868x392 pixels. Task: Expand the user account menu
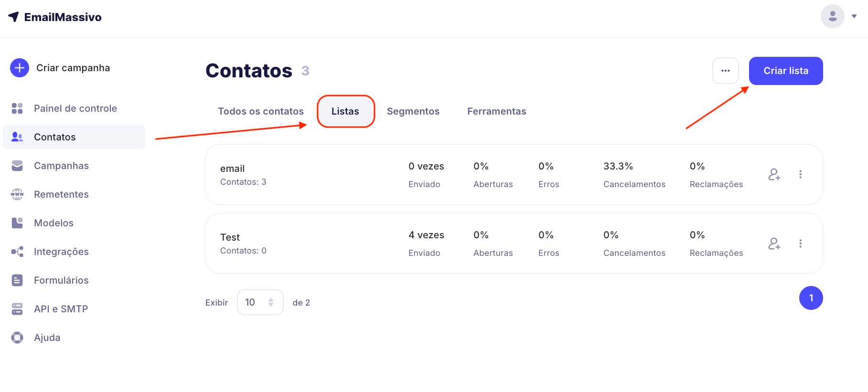(x=854, y=16)
